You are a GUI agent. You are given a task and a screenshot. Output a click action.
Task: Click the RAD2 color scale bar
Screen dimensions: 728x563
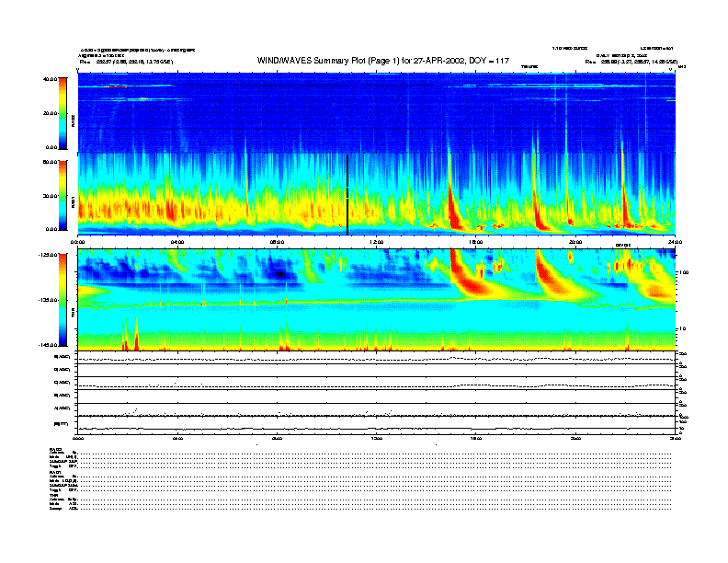tap(63, 113)
